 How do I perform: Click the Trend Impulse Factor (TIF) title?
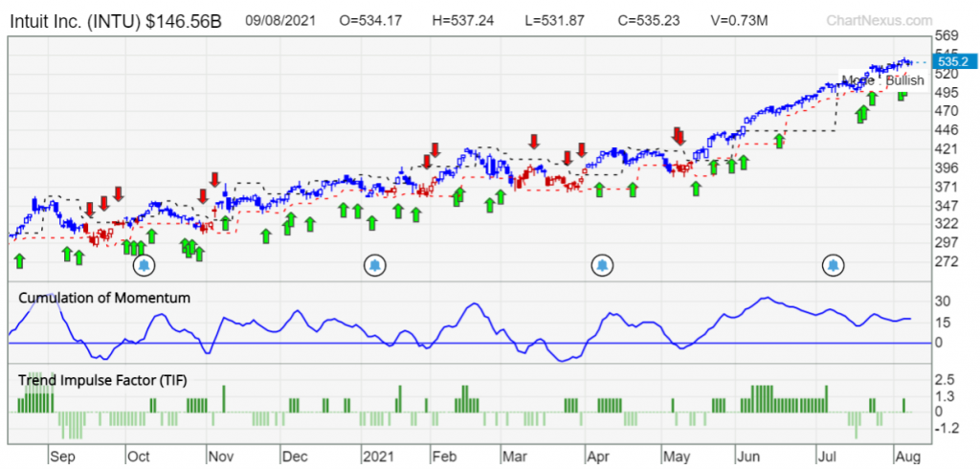coord(102,380)
